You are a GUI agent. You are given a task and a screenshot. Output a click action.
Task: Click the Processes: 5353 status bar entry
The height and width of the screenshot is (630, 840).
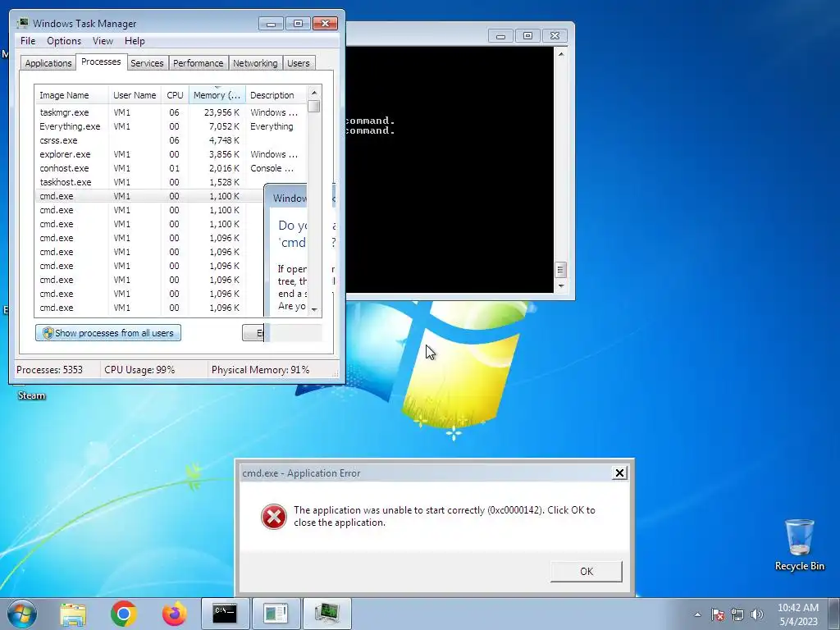(49, 370)
